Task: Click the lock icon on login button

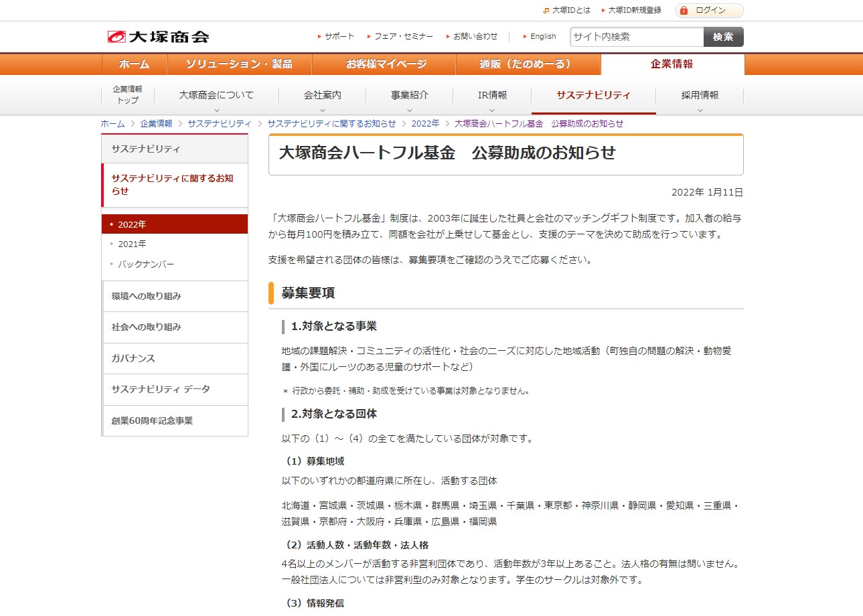Action: [x=684, y=10]
